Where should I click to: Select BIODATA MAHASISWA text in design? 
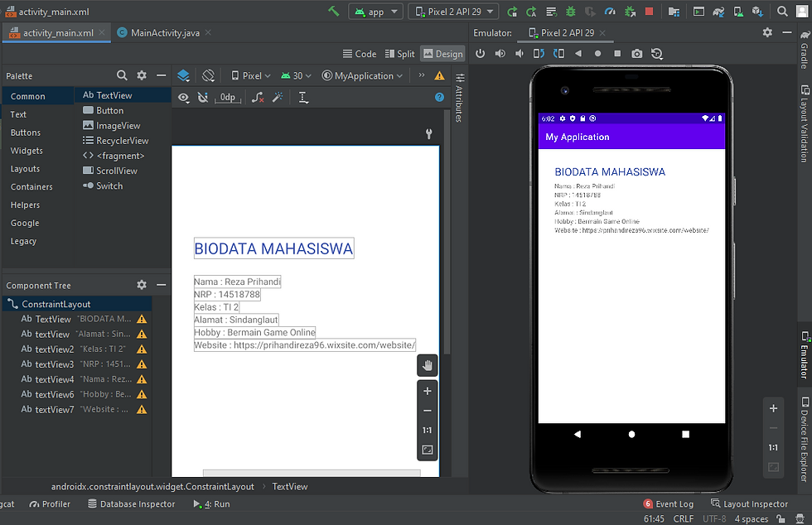coord(274,248)
